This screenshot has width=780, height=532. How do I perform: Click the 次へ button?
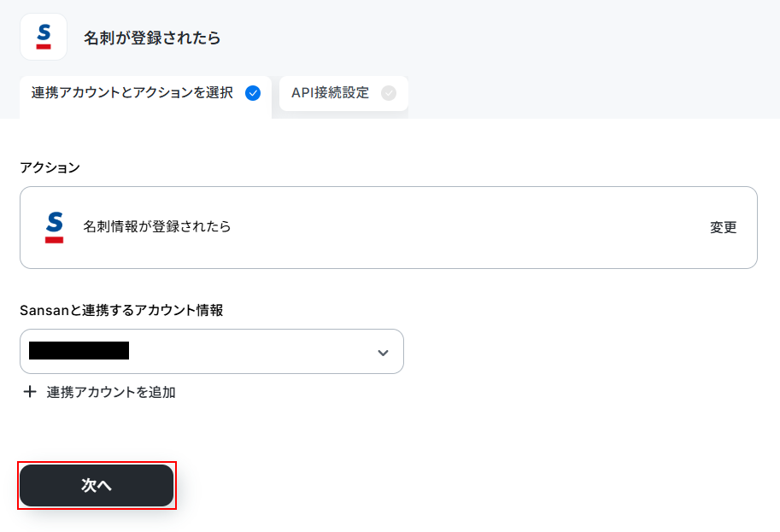(x=97, y=485)
